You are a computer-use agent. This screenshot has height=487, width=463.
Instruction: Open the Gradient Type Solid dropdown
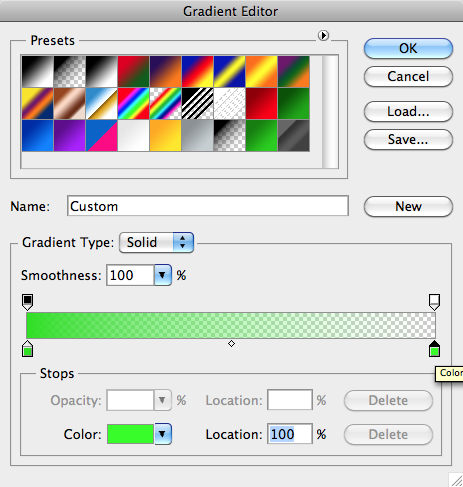click(156, 242)
